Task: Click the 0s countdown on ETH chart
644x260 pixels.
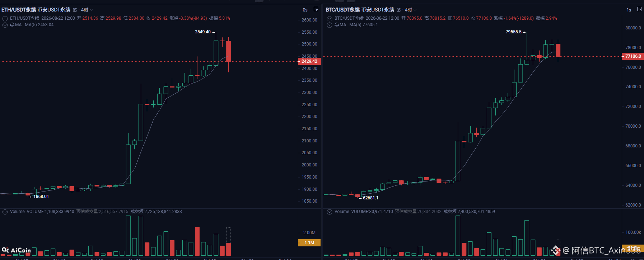Action: pyautogui.click(x=305, y=10)
